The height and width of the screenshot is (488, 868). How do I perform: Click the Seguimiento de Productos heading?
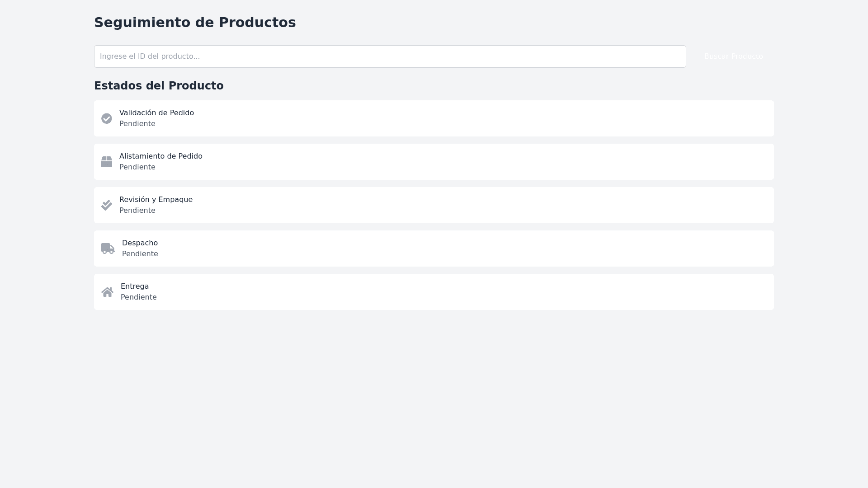click(195, 23)
